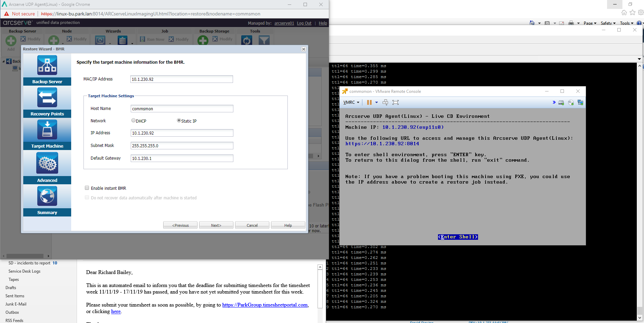Open the VMRC dropdown menu
Image resolution: width=644 pixels, height=323 pixels.
[x=351, y=102]
